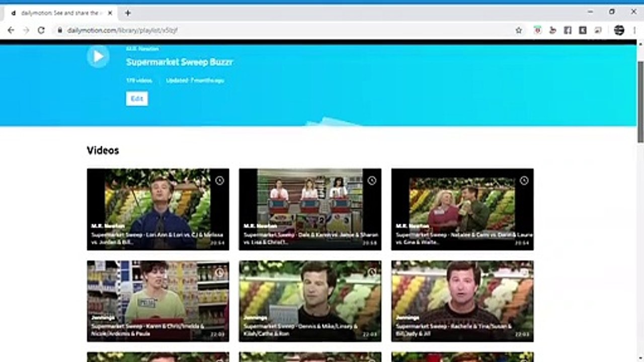Go forward in browser history

(26, 30)
